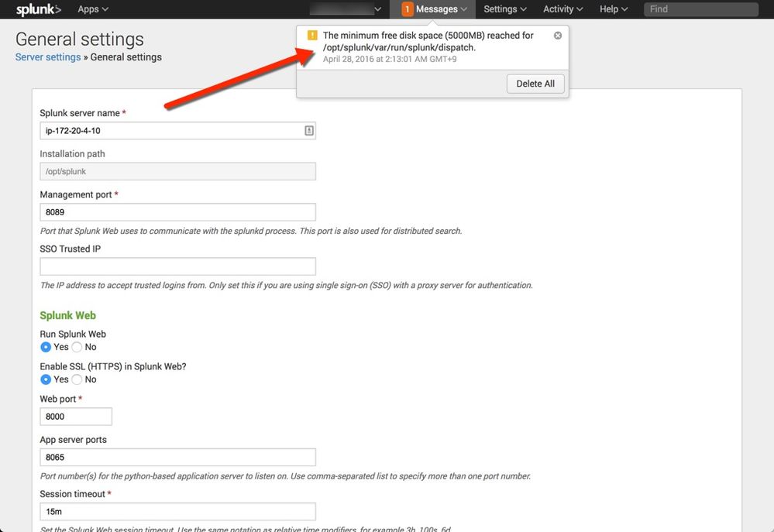Click the Splunk server name field
This screenshot has height=532, width=774.
coord(177,131)
